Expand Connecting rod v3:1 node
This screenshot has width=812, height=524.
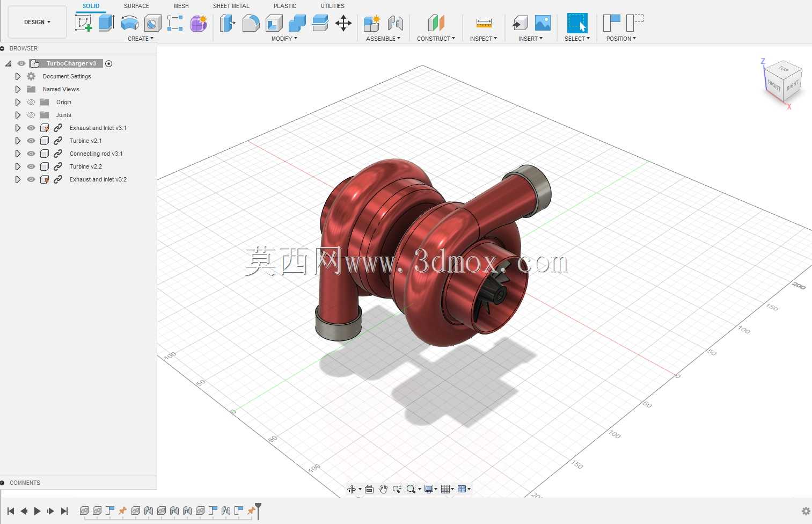[x=18, y=154]
